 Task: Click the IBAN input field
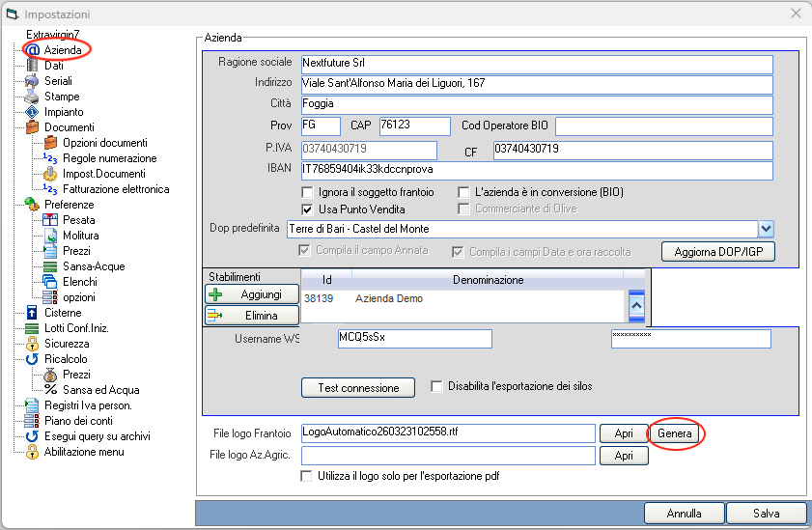pos(537,170)
